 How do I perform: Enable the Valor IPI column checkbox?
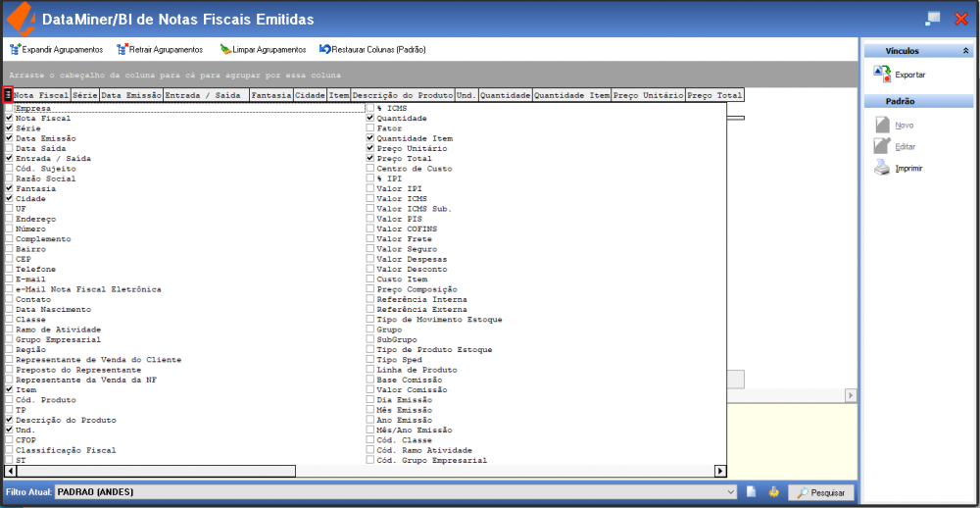coord(370,188)
